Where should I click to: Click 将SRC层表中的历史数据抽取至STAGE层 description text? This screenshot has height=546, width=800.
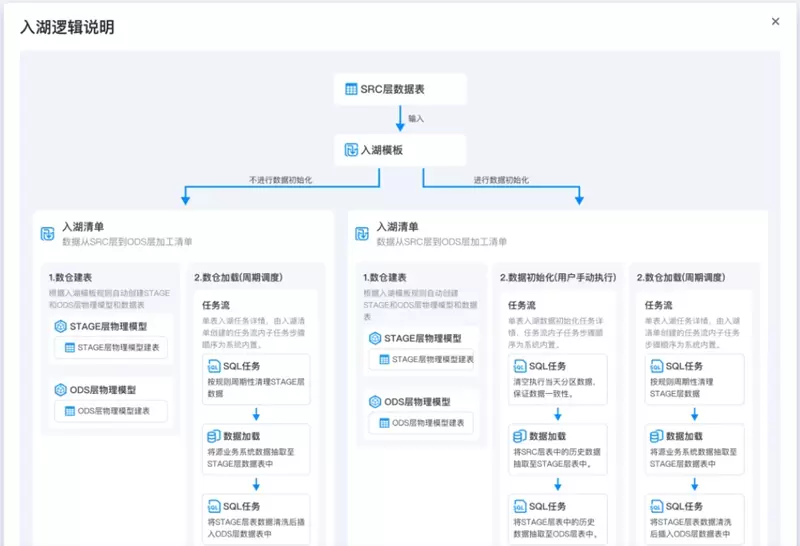coord(558,457)
